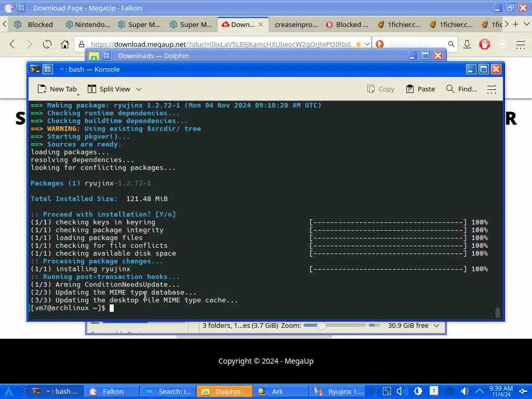Switch to bash Konsole taskbar entry
The width and height of the screenshot is (532, 399).
[x=55, y=392]
